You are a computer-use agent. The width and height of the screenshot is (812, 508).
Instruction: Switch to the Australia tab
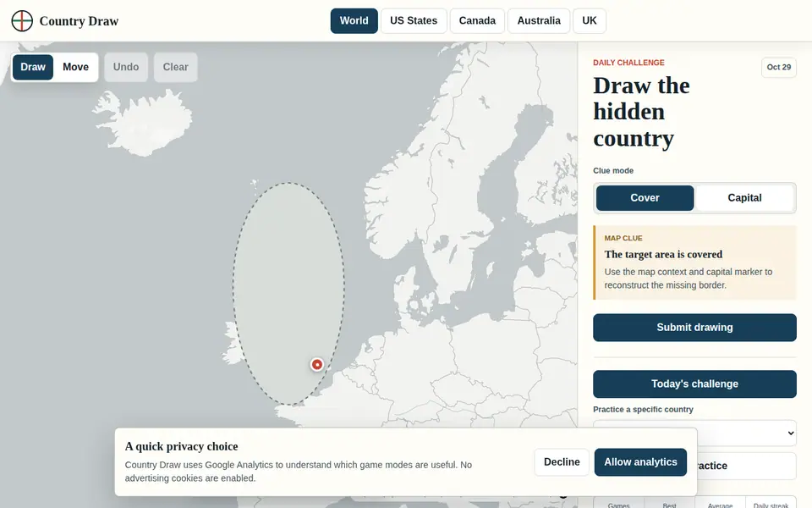539,20
